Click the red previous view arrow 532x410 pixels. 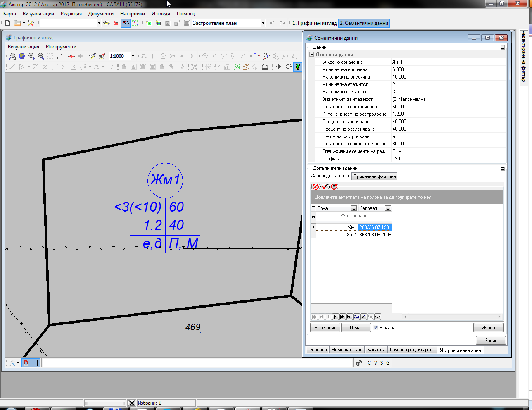coord(71,56)
